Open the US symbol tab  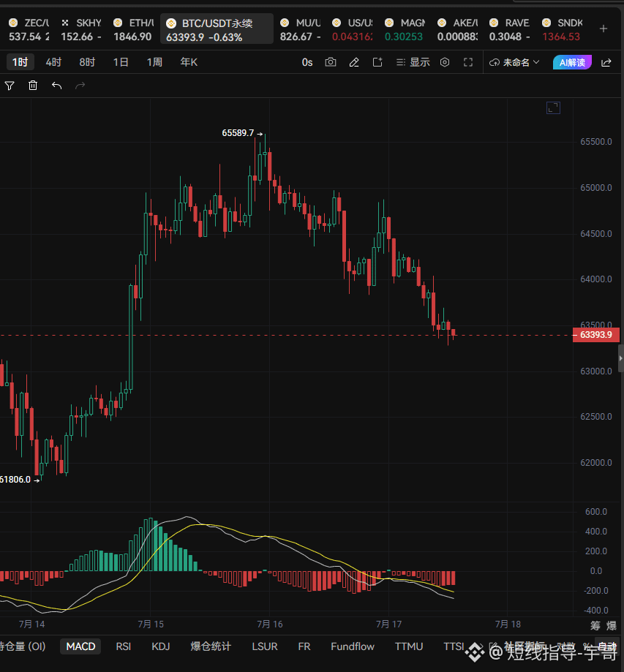[x=353, y=29]
